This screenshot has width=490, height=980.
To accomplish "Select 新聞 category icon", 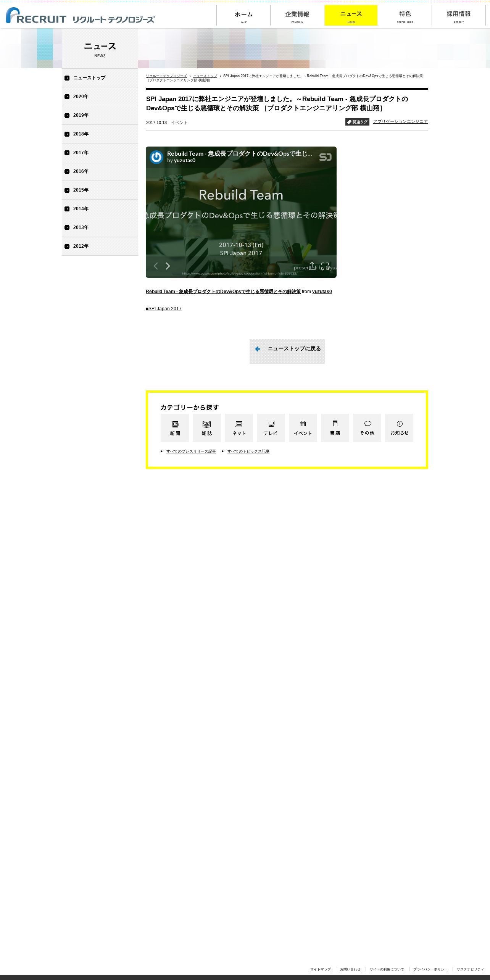I will pyautogui.click(x=175, y=428).
